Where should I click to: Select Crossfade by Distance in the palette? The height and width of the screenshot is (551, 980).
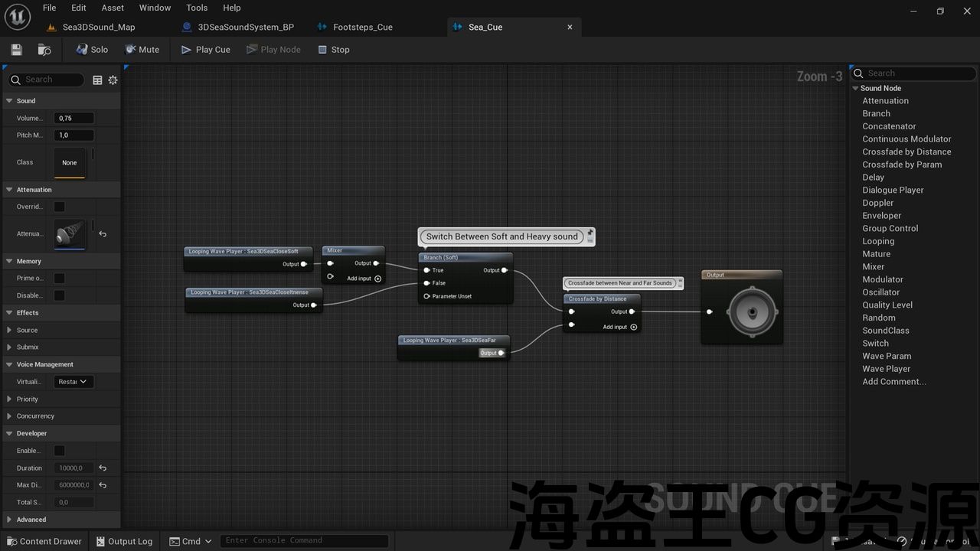pyautogui.click(x=906, y=152)
